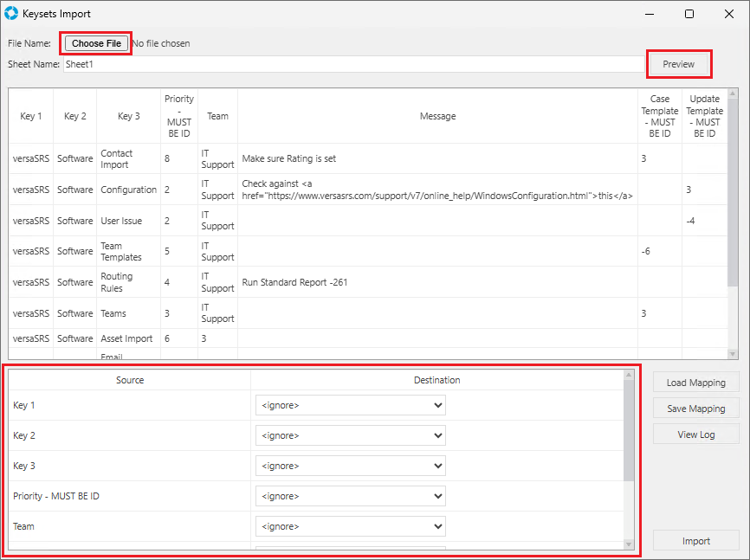This screenshot has height=560, width=750.
Task: Click into the Sheet Name field
Action: click(352, 64)
